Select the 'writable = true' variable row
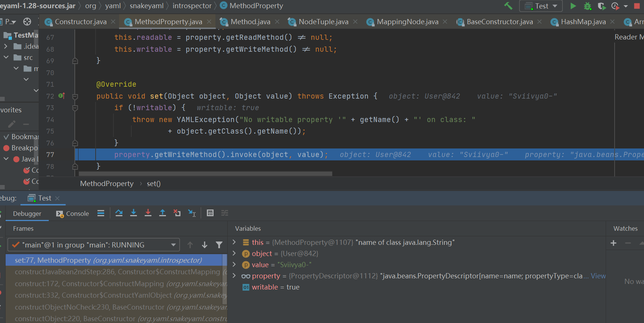Image resolution: width=644 pixels, height=323 pixels. pos(417,287)
